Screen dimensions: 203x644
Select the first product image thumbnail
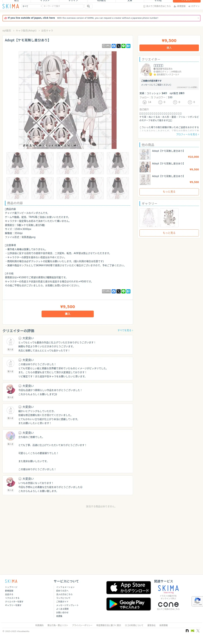pos(18,163)
